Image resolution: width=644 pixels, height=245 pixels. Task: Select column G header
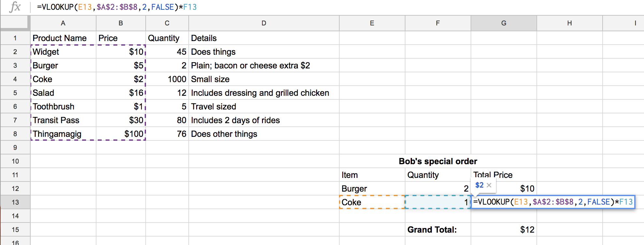point(504,23)
